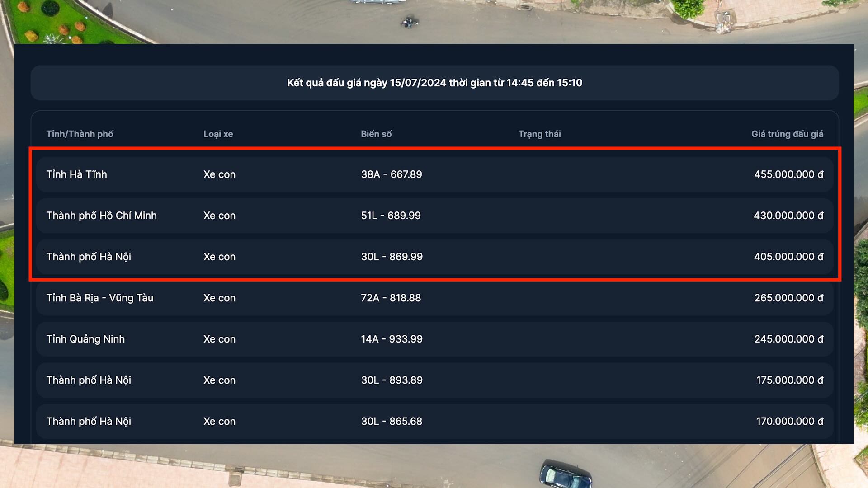Click license plate 72A - 818.88

(x=391, y=298)
